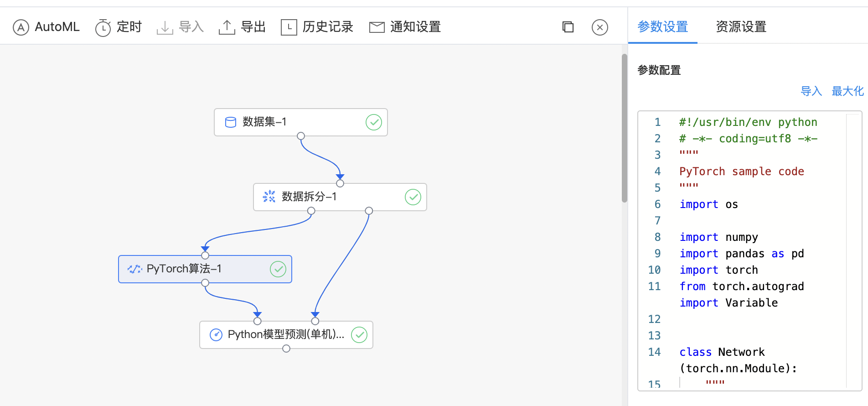
Task: Click the green checkmark on 数据集-1
Action: (373, 122)
